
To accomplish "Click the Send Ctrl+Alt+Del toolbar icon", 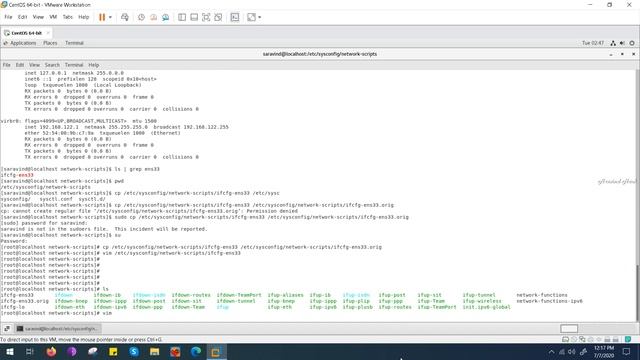I will click(125, 17).
